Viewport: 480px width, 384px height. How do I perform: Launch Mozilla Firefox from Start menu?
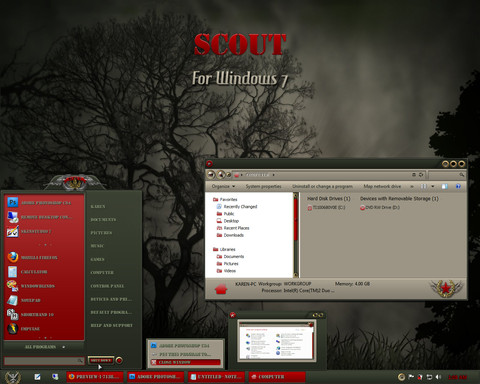tap(44, 258)
